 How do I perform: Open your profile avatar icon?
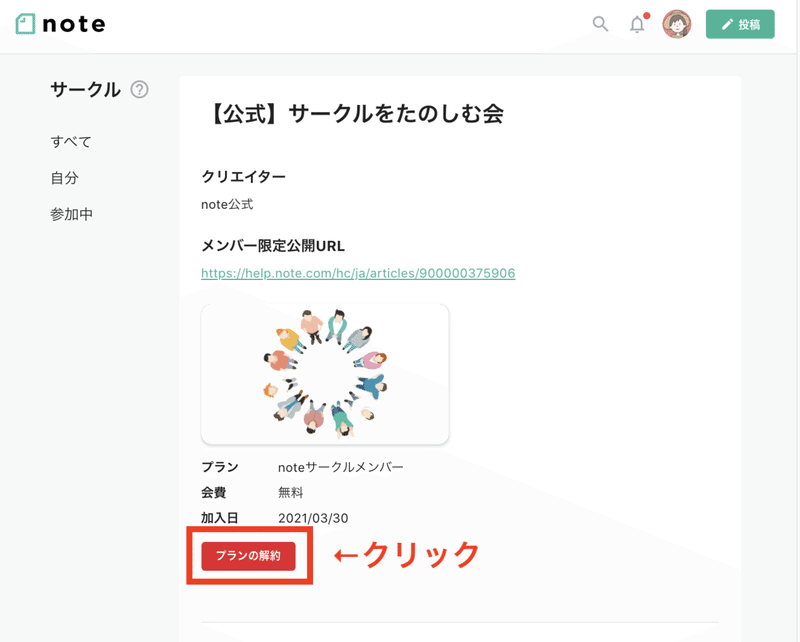click(679, 24)
